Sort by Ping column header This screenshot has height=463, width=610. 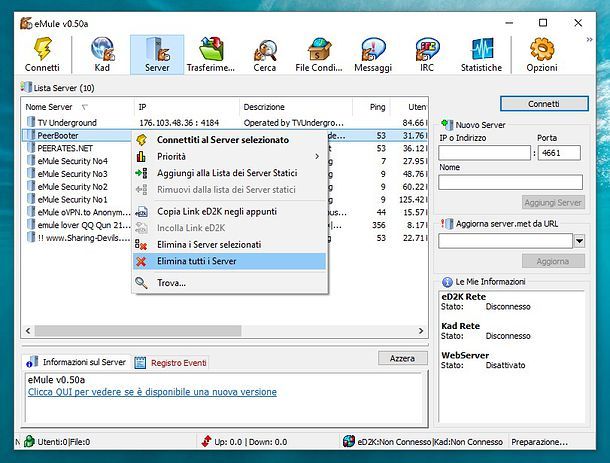[x=372, y=107]
